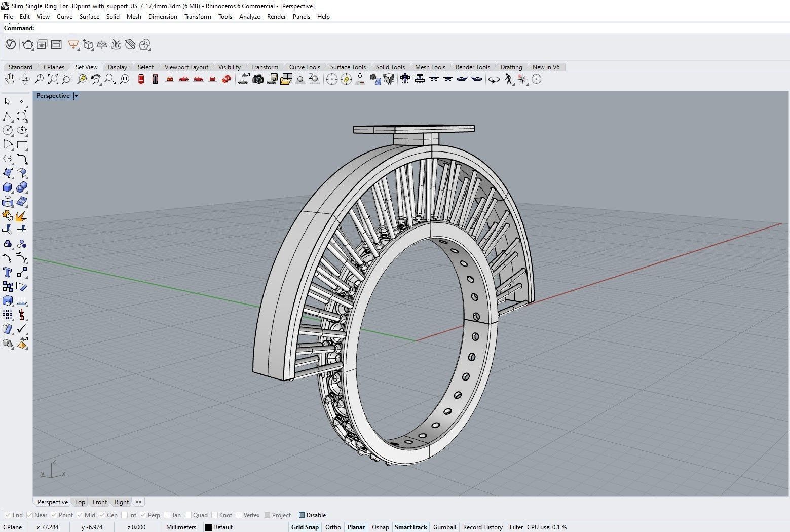This screenshot has height=532, width=790.
Task: Select the Fillet curves tool
Action: (x=22, y=159)
